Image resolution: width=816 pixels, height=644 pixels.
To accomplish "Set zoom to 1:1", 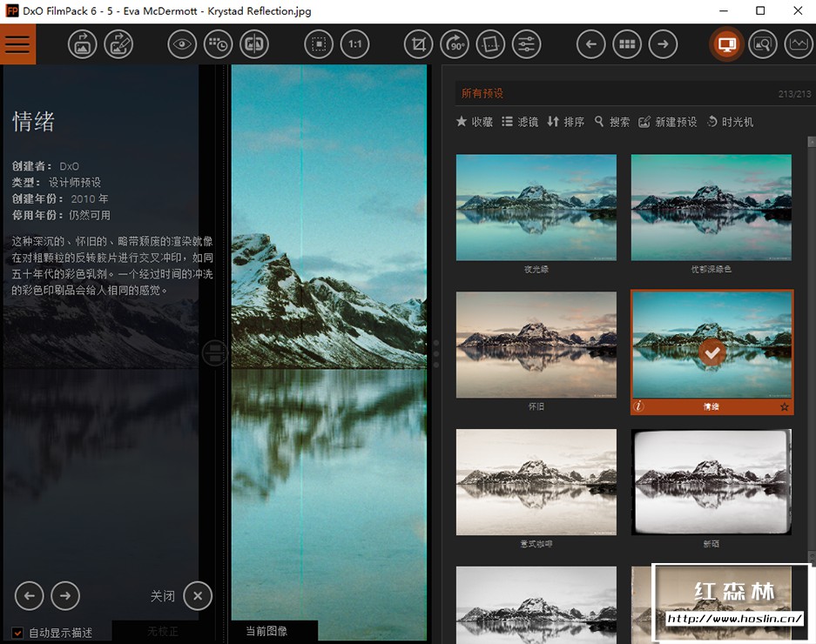I will [355, 44].
